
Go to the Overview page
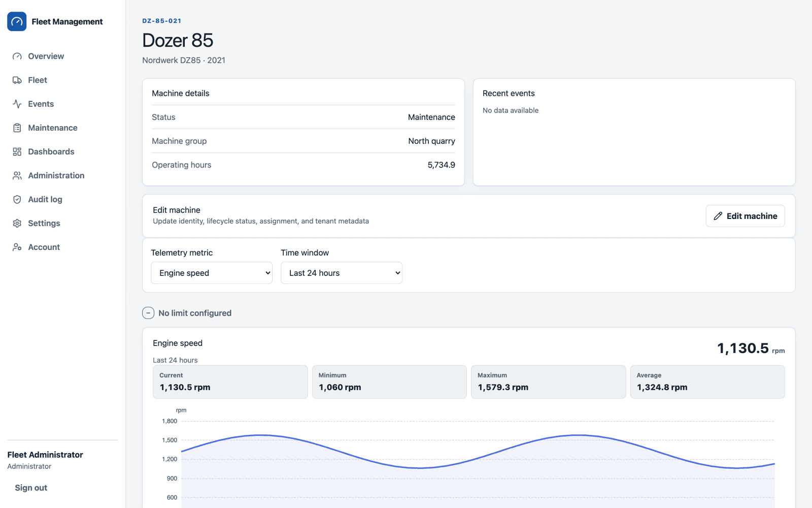pyautogui.click(x=63, y=56)
